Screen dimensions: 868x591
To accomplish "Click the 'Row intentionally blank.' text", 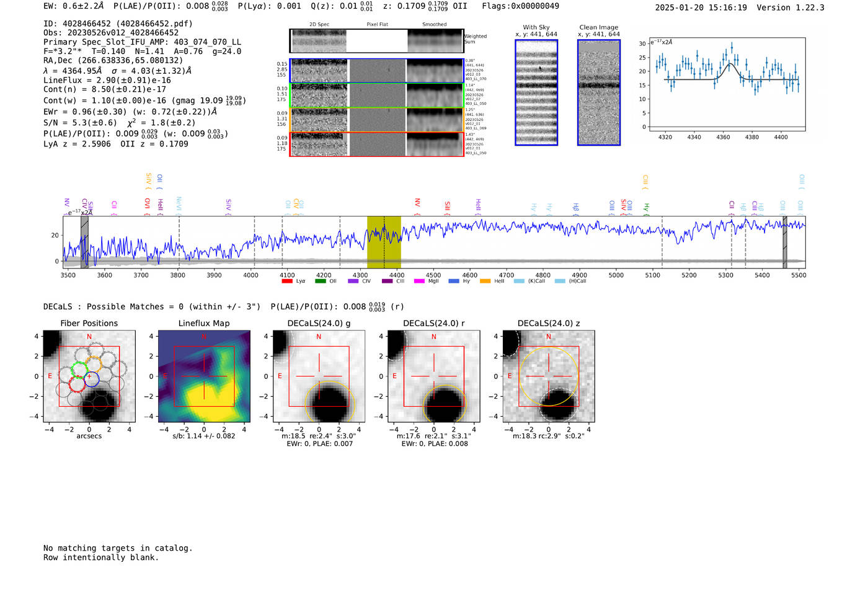I will (101, 558).
